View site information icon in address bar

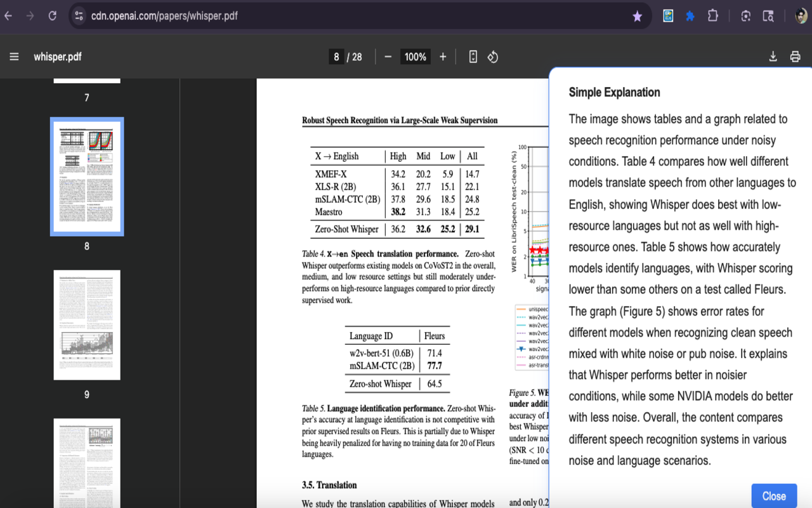coord(79,16)
